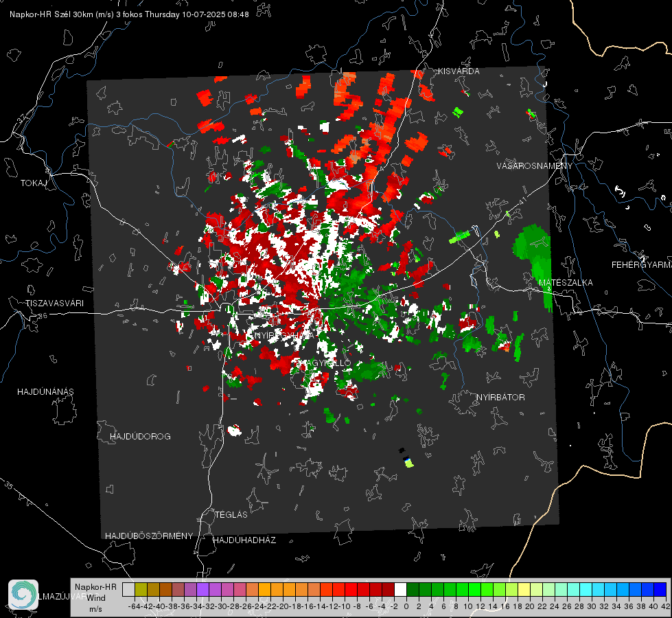Click the small yellow-blue echo south of Nyírbátor
Viewport: 672px width, 618px height.
[408, 461]
